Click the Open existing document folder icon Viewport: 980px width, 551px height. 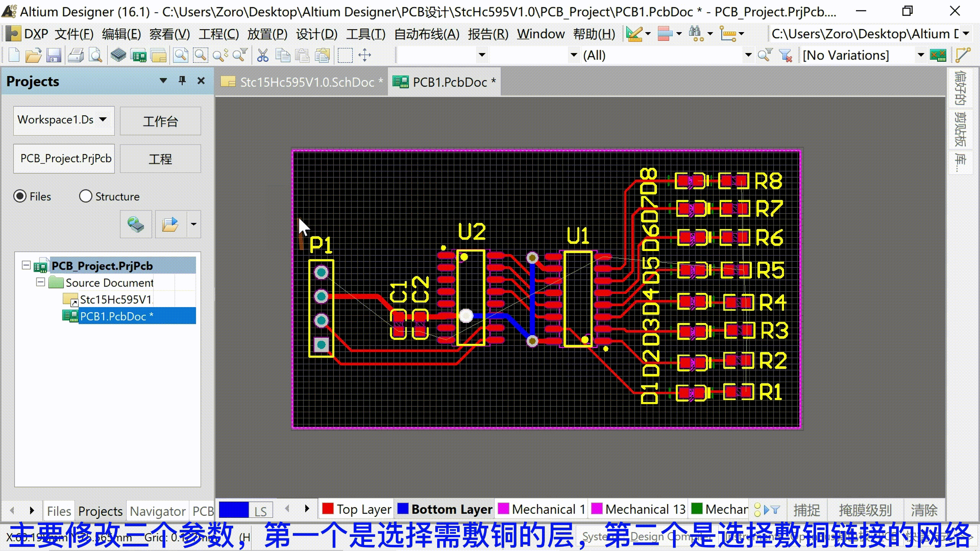point(33,55)
